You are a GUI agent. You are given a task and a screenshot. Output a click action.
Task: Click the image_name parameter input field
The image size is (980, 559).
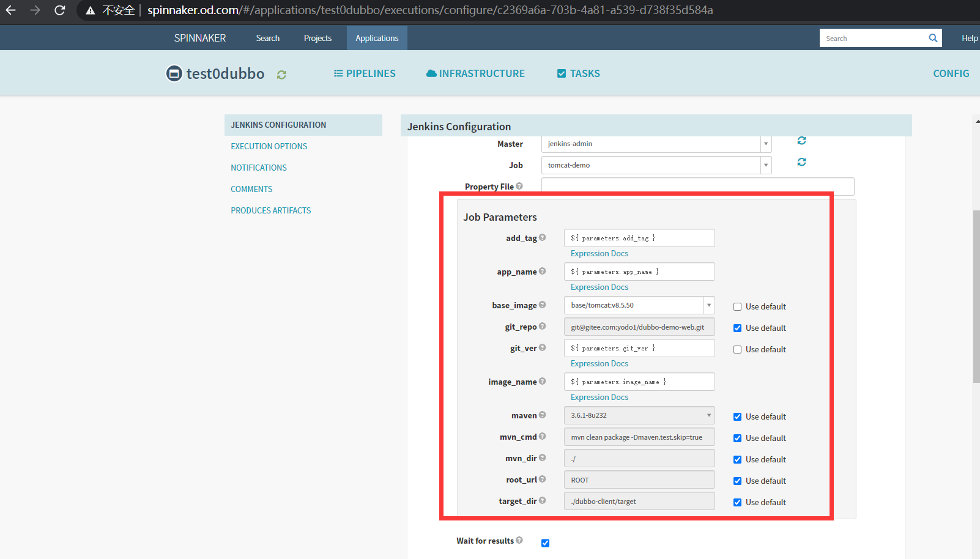[639, 382]
